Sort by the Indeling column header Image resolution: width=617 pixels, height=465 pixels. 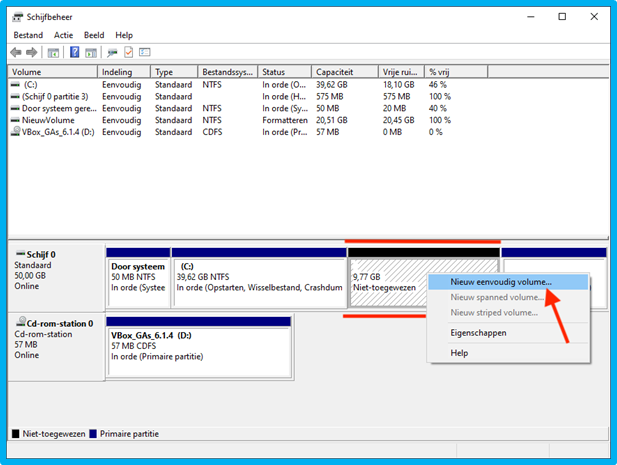coord(124,72)
